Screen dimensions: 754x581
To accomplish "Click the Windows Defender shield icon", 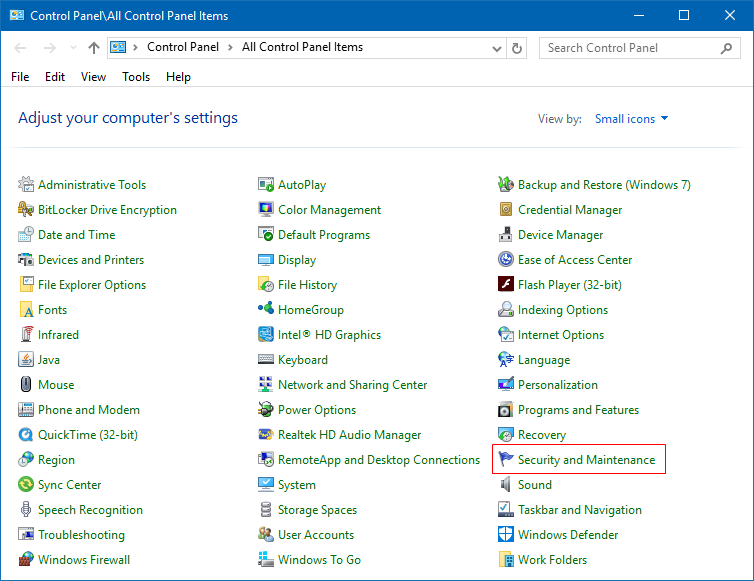I will pyautogui.click(x=506, y=534).
